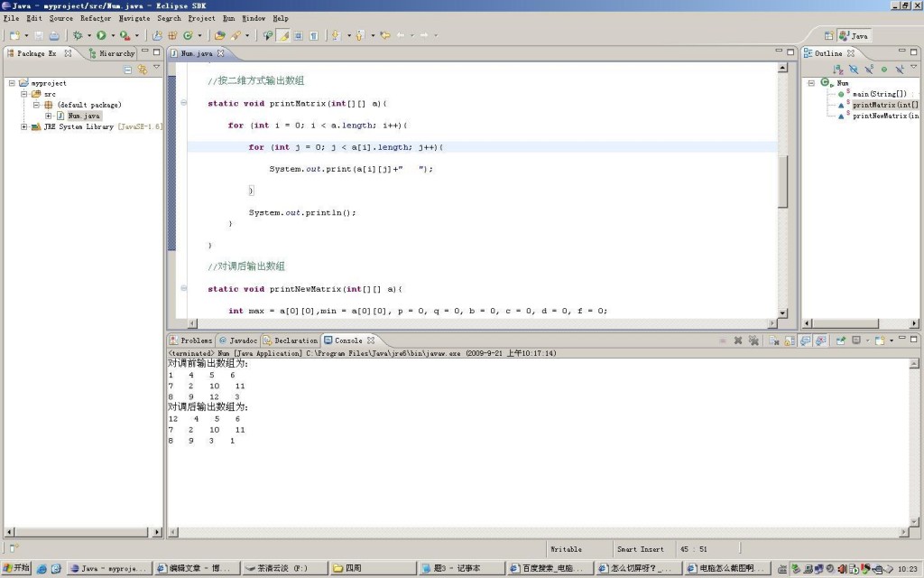The image size is (924, 578).
Task: Toggle Scroll Lock in the Console toolbar
Action: click(790, 340)
